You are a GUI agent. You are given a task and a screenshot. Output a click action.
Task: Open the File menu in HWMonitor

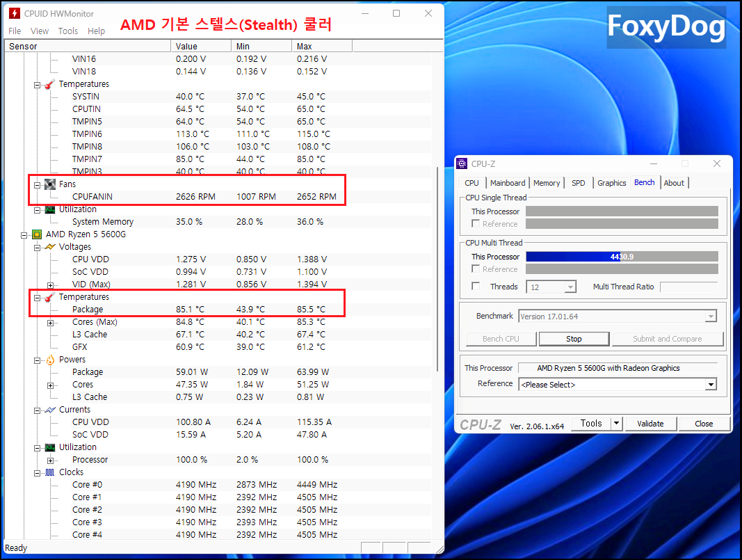(x=15, y=31)
